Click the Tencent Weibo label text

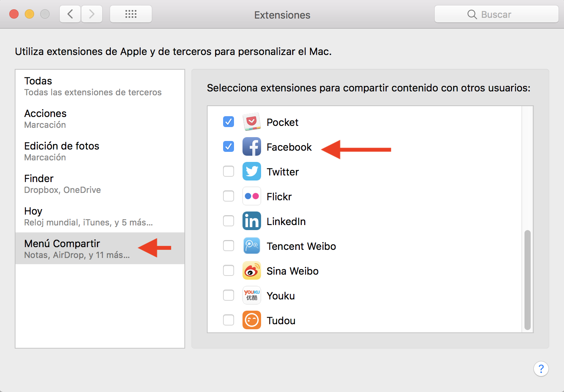point(301,246)
